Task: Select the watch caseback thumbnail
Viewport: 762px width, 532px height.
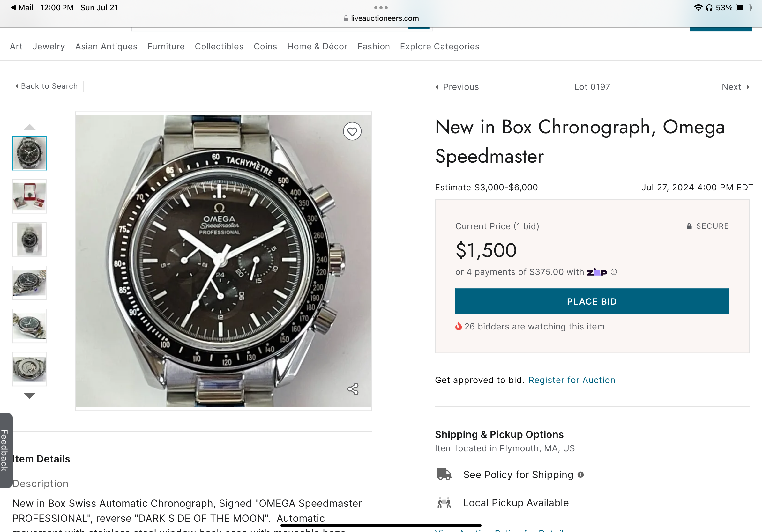Action: click(x=30, y=369)
